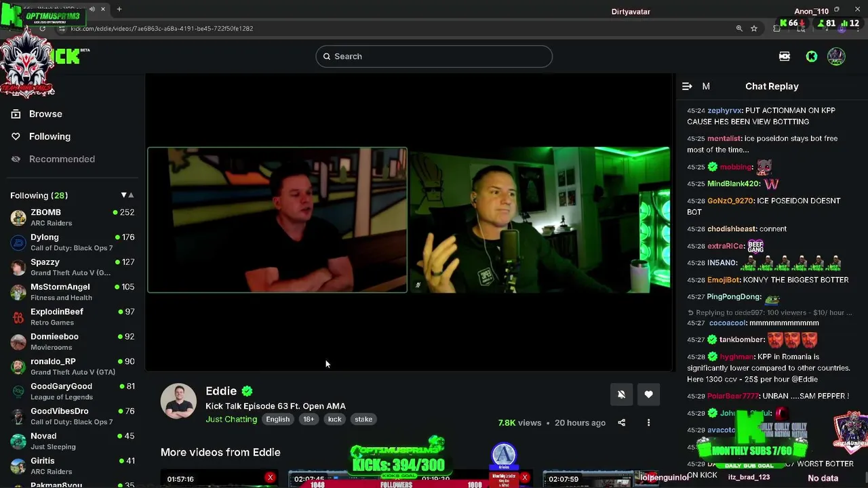Click username GoNzO_9270 in chat
This screenshot has width=868, height=488.
pos(730,201)
